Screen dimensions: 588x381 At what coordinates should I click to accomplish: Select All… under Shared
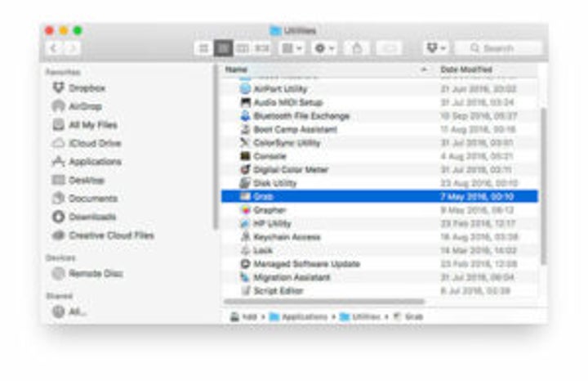click(69, 312)
